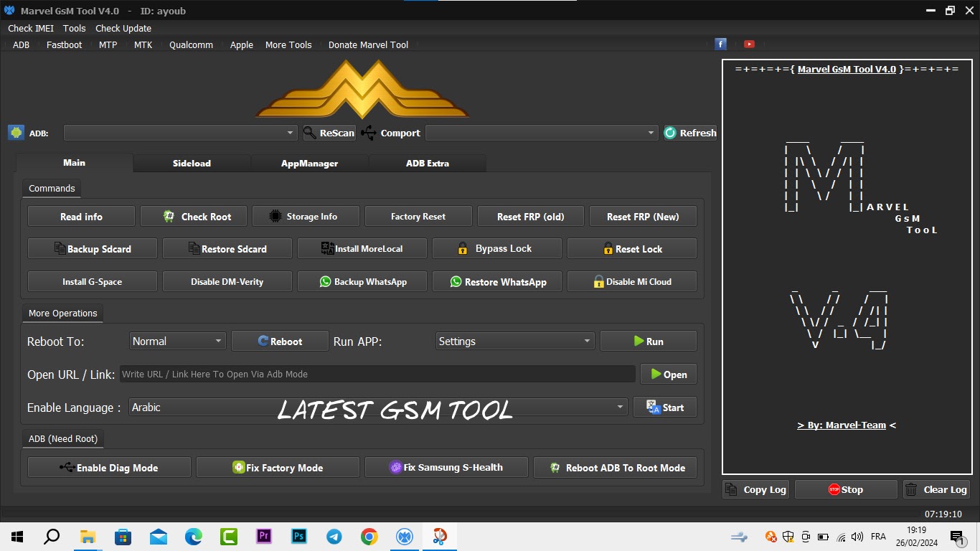Viewport: 980px width, 551px height.
Task: Click Disable DM-Verity button
Action: (227, 282)
